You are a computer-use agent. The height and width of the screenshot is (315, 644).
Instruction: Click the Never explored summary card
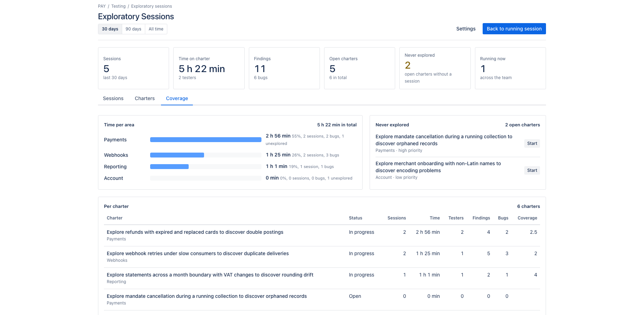pos(435,68)
